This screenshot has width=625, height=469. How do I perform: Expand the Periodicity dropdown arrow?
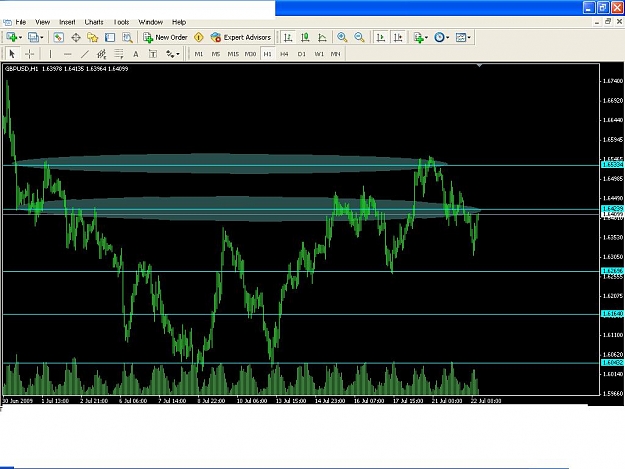point(448,38)
